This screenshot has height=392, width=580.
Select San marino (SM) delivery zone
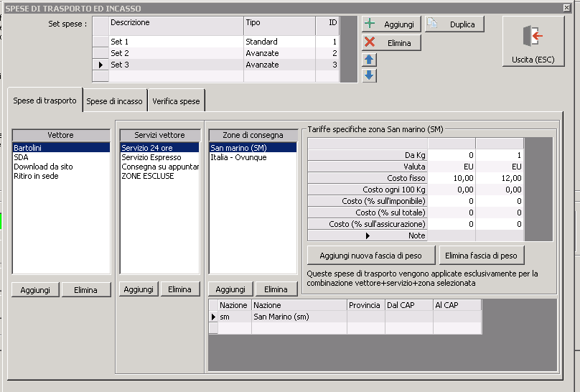(x=253, y=148)
